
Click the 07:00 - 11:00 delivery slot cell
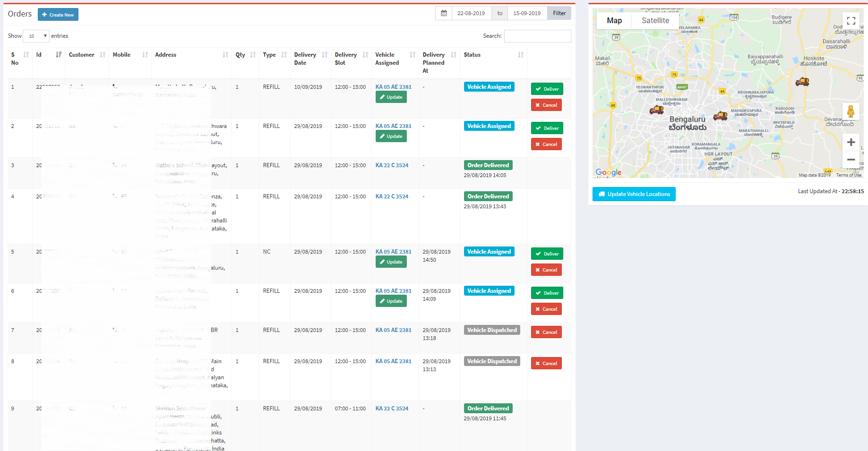coord(350,408)
